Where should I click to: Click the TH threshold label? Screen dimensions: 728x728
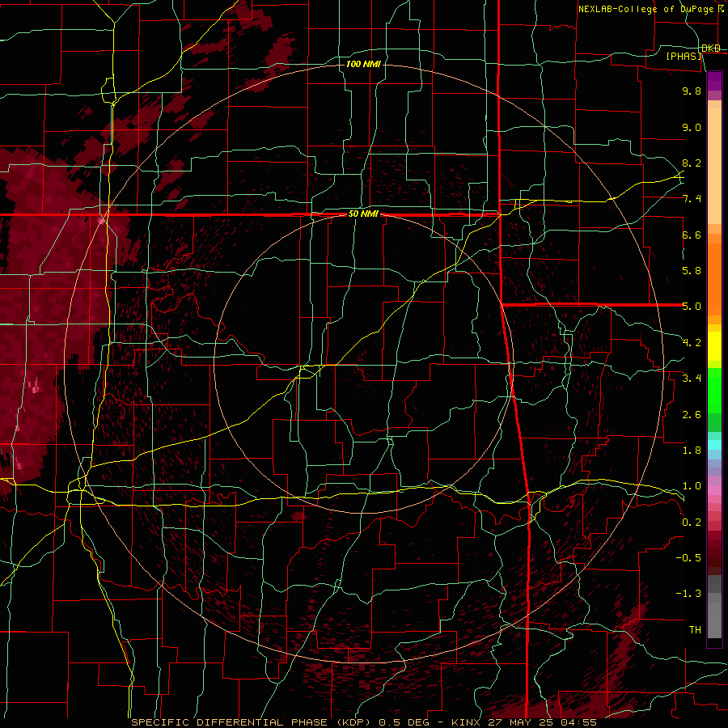(695, 630)
